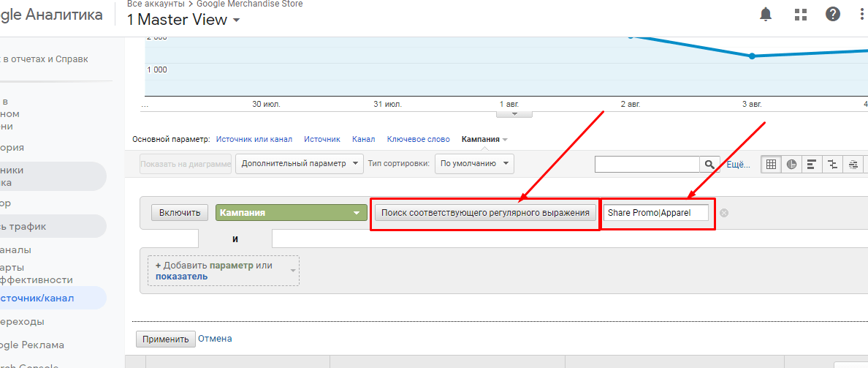Click the notifications bell icon
The height and width of the screenshot is (368, 868).
(766, 14)
